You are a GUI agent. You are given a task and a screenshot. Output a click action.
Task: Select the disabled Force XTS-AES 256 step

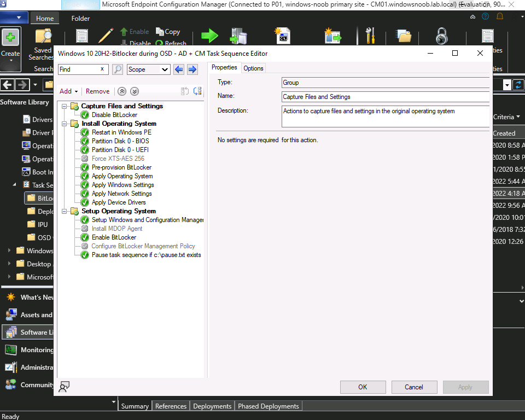[118, 159]
